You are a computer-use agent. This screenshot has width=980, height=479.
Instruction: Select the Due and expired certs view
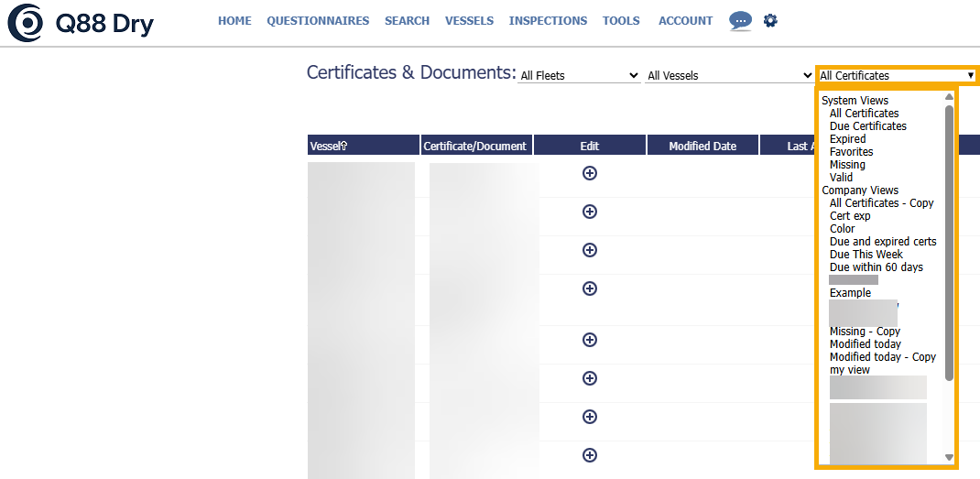point(883,242)
